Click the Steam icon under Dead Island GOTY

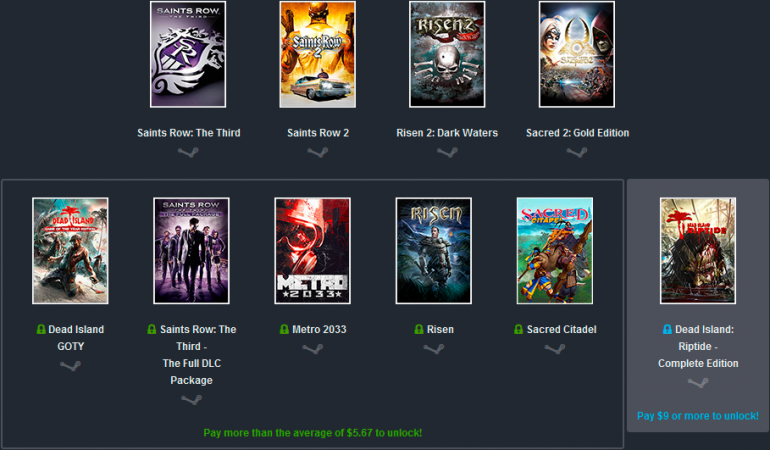[70, 366]
